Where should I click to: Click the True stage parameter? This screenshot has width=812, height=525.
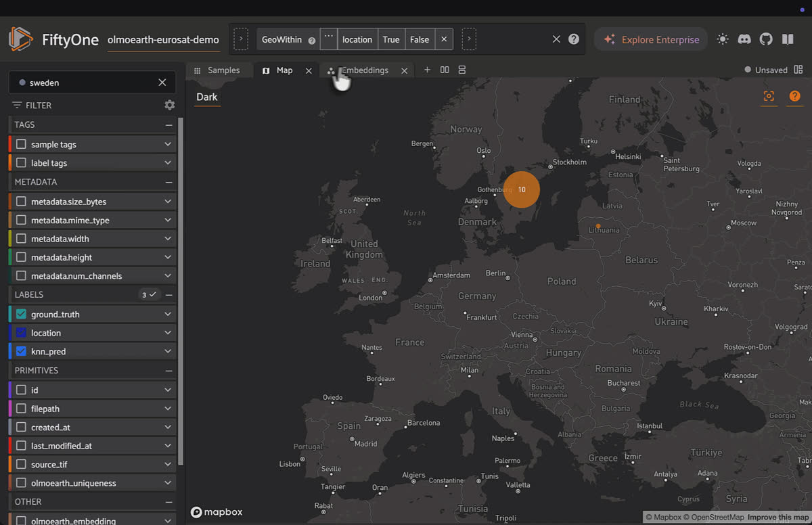coord(391,39)
